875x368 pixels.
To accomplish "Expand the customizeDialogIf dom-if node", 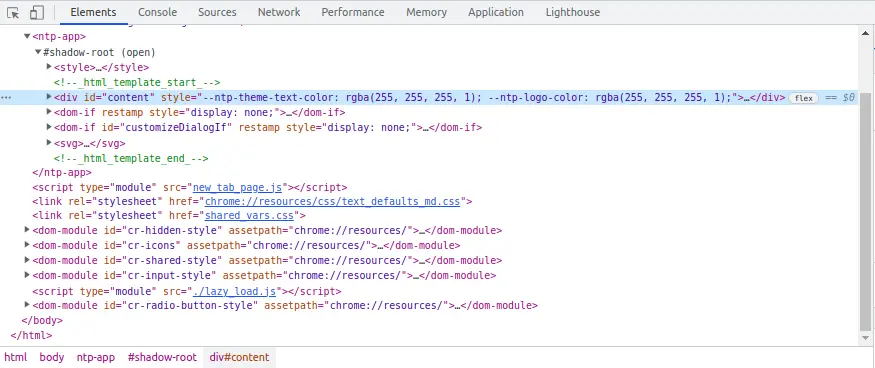I will tap(49, 127).
